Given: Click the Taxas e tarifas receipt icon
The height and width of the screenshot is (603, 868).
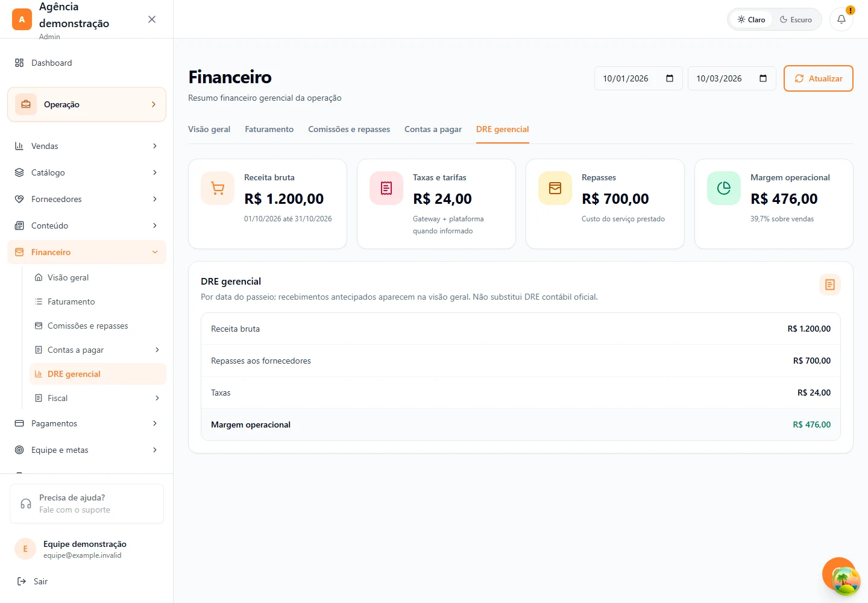Looking at the screenshot, I should 386,188.
